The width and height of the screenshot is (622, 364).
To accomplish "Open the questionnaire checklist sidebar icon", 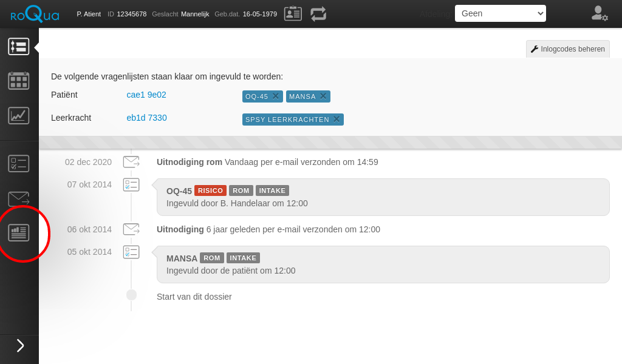I will (18, 163).
